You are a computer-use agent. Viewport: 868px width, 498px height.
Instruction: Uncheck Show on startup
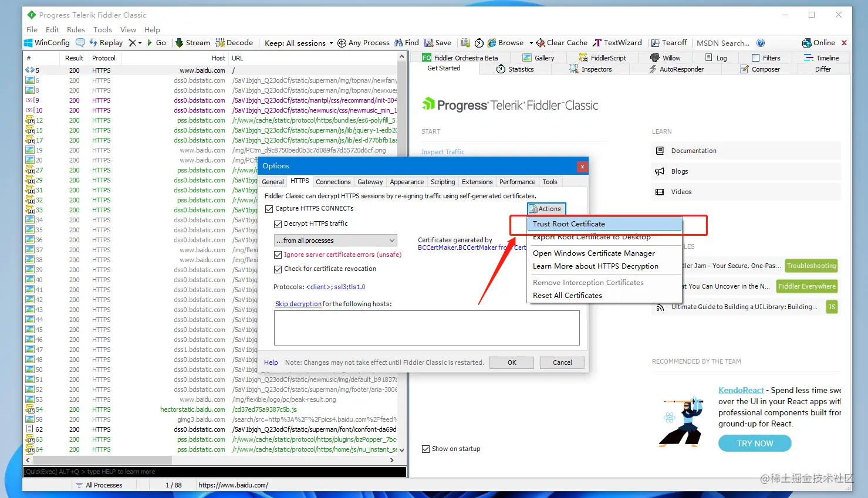(425, 449)
